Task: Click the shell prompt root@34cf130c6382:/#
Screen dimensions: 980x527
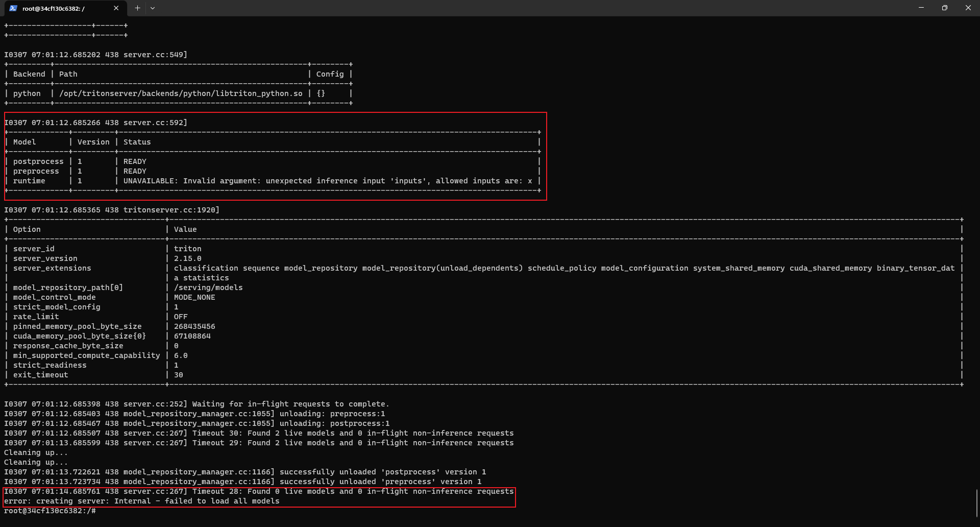Action: [x=48, y=510]
